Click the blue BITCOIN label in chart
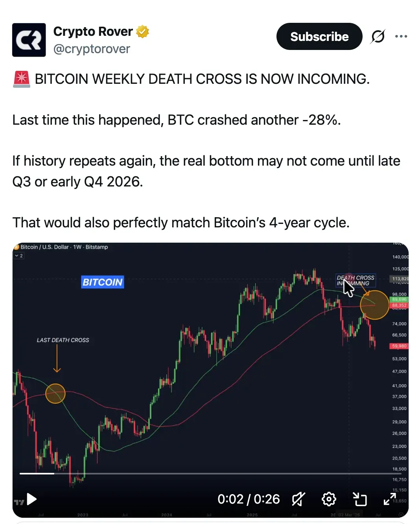420x524 pixels. 103,282
